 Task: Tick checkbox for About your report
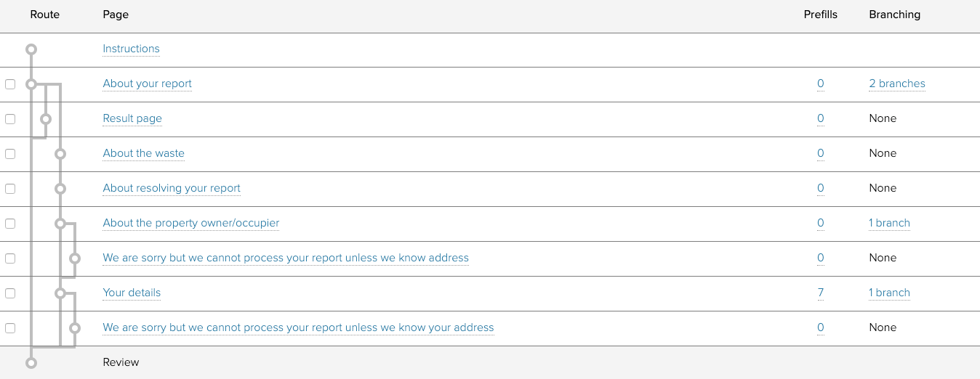coord(10,84)
